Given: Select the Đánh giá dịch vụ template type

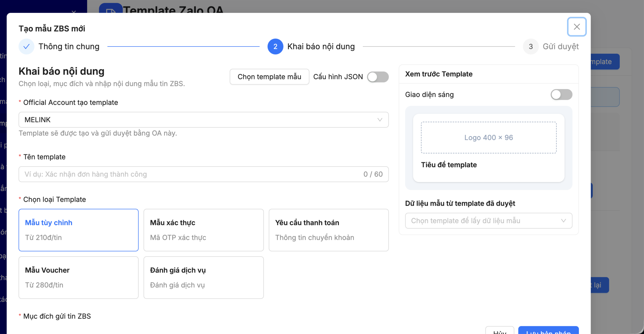Looking at the screenshot, I should [204, 277].
